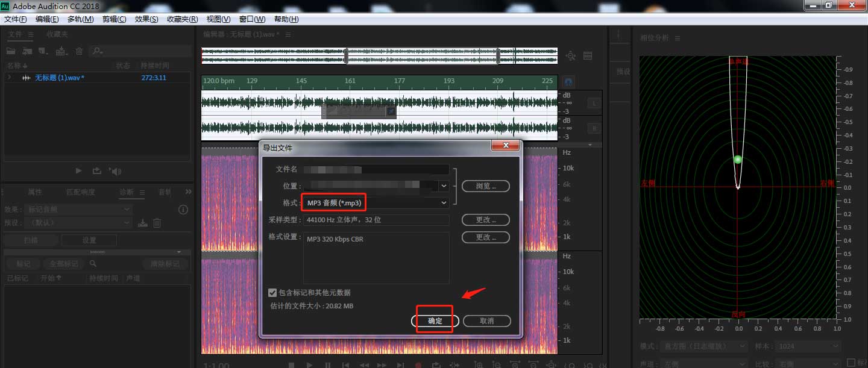Click the trash icon in the Files panel
The image size is (868, 368).
tap(79, 51)
